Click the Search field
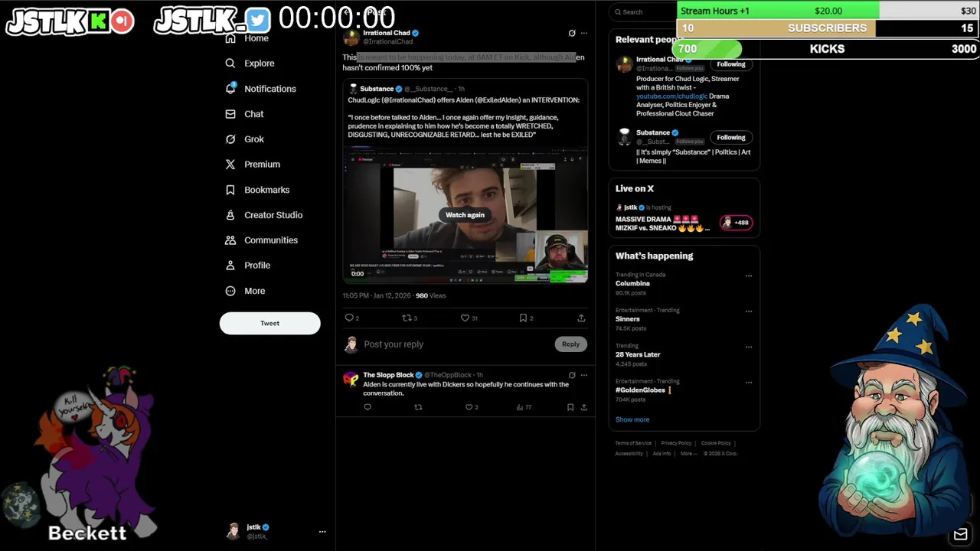980x551 pixels. tap(643, 11)
